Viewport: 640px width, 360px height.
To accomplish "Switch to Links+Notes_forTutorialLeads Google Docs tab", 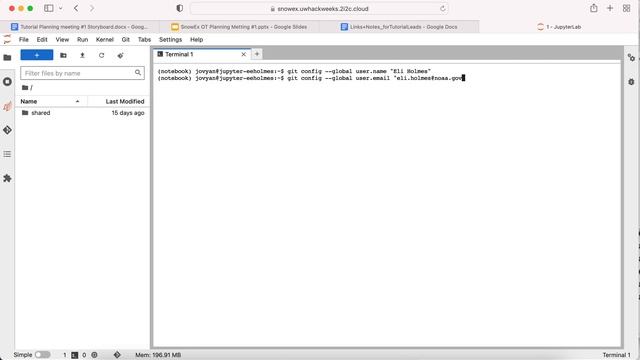I will coord(399,27).
